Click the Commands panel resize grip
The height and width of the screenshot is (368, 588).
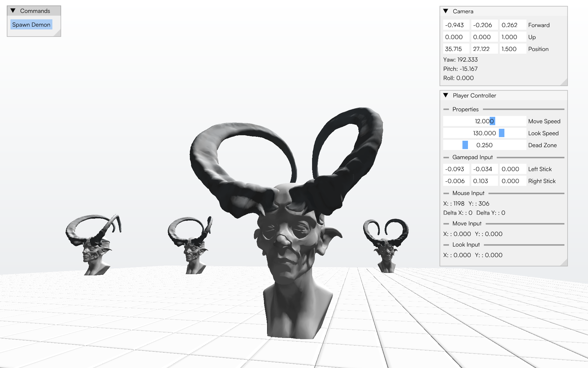(58, 33)
